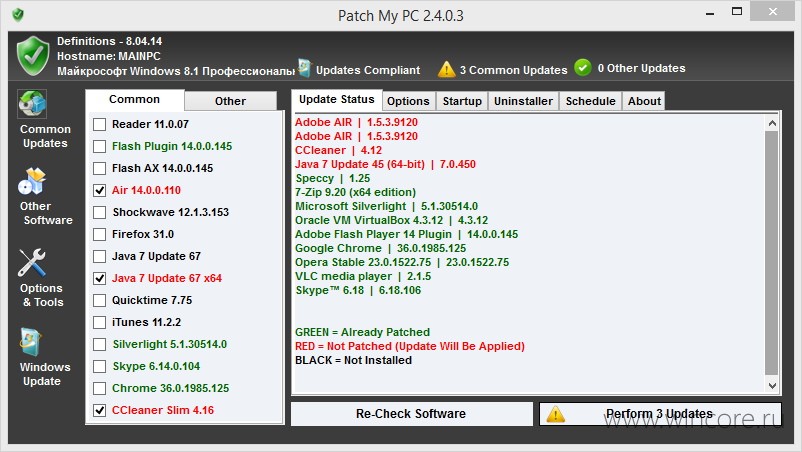Check the iTunes 11.2.2 checkbox
The height and width of the screenshot is (452, 802).
pos(100,322)
